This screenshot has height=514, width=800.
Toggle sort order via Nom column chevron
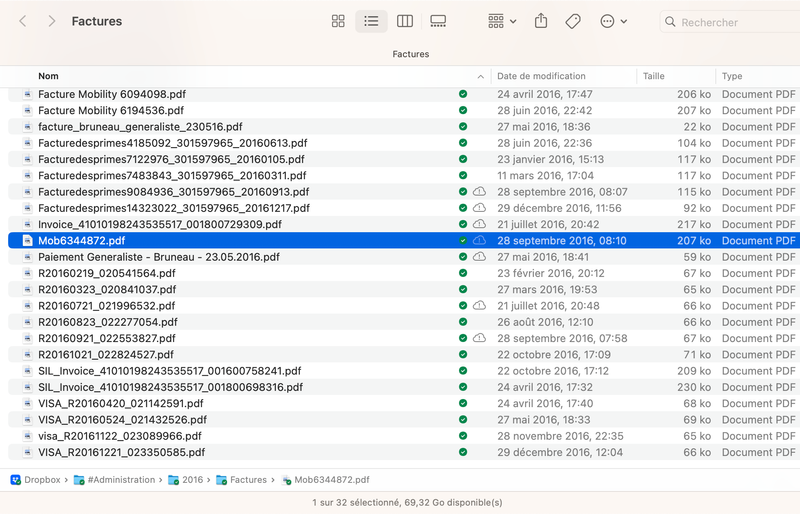point(479,76)
